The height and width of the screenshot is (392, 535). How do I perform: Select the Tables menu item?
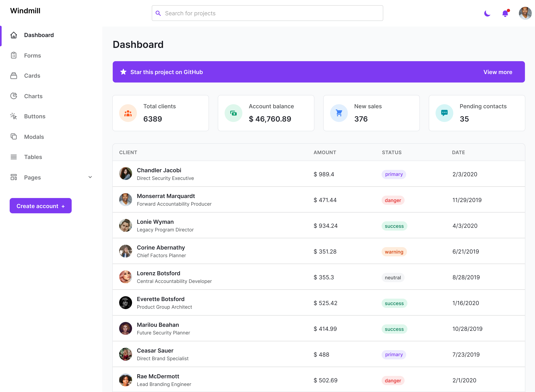click(x=33, y=157)
